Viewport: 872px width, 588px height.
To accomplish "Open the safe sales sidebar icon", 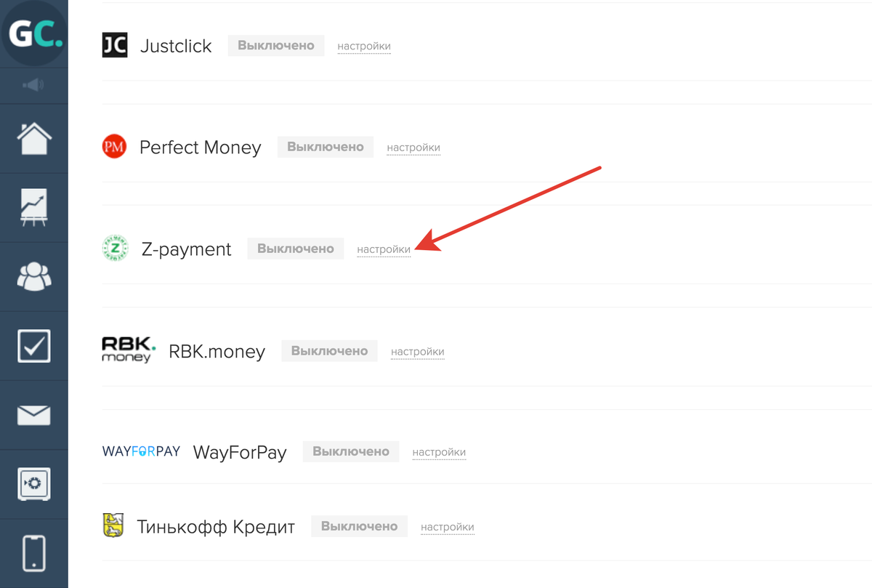I will (33, 484).
